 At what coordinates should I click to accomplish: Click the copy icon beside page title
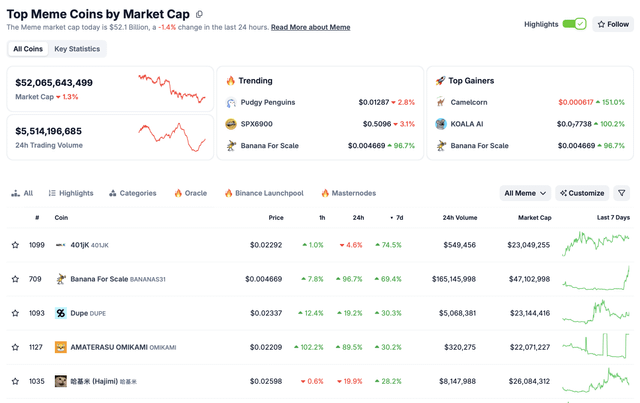click(200, 14)
